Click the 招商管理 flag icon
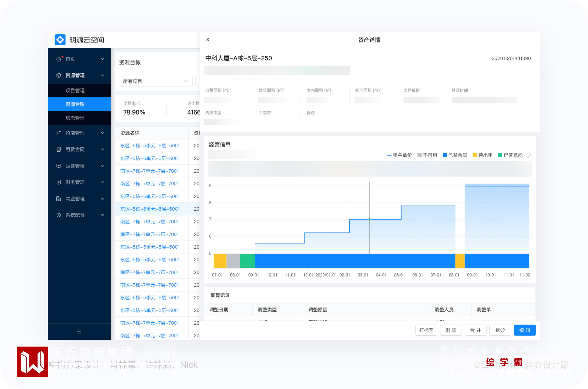 pos(59,133)
